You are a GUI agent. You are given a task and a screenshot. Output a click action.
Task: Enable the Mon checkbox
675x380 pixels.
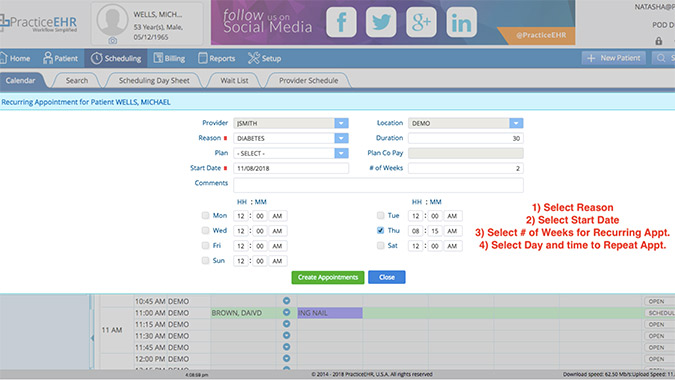tap(205, 215)
